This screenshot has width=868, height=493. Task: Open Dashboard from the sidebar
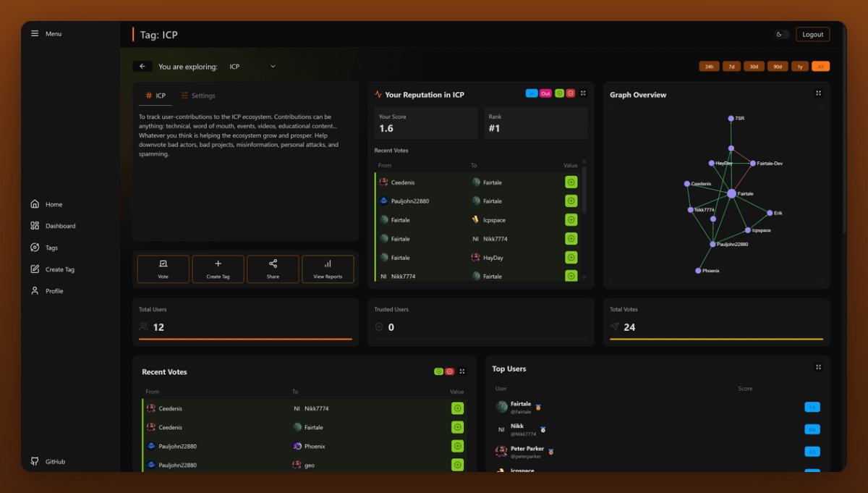pyautogui.click(x=53, y=226)
